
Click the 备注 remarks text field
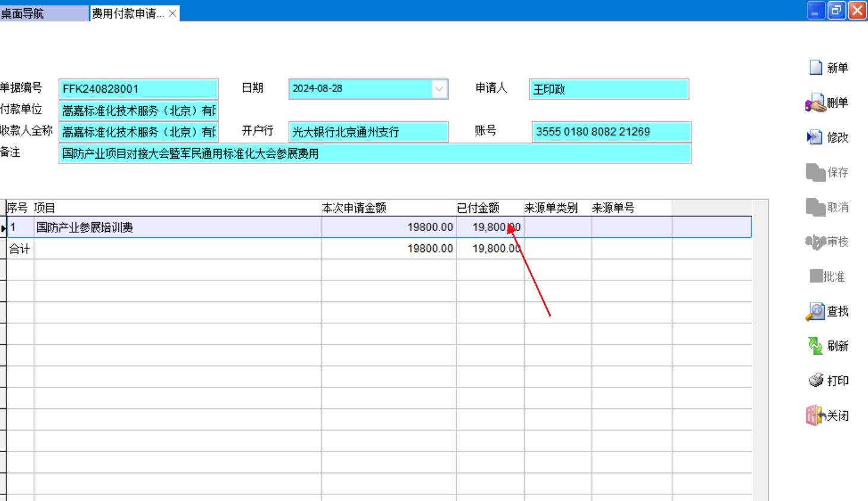coord(375,153)
